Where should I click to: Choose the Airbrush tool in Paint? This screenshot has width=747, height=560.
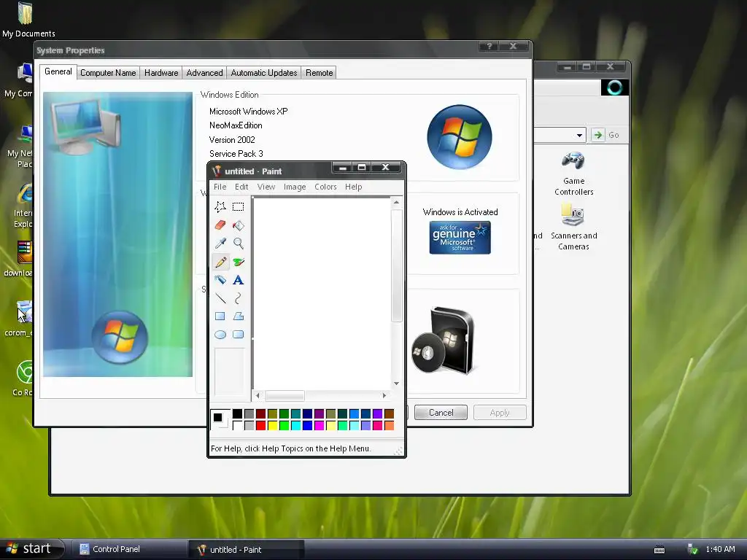(220, 280)
